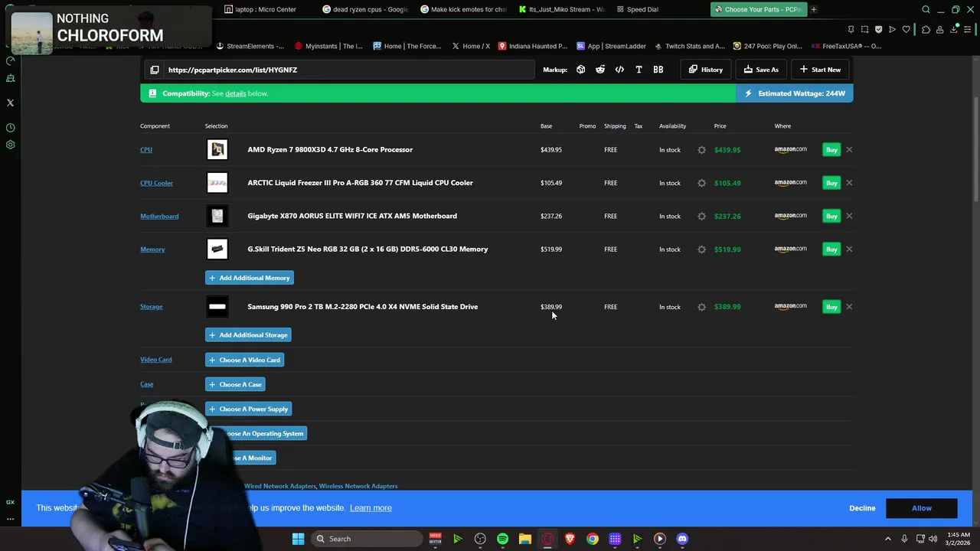Buy the AMD Ryzen 7 9800X3D
This screenshot has width=980, height=551.
pyautogui.click(x=831, y=150)
